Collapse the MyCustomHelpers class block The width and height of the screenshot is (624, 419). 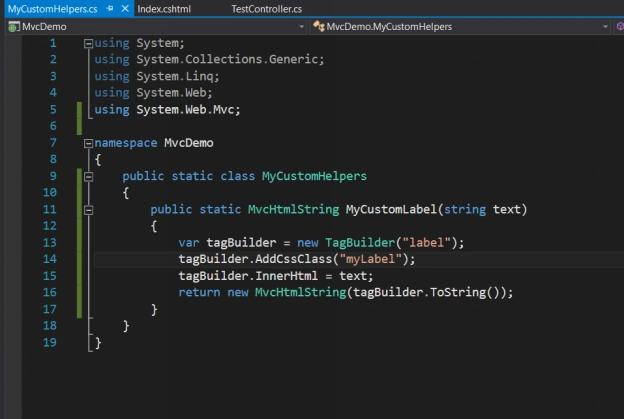(88, 176)
